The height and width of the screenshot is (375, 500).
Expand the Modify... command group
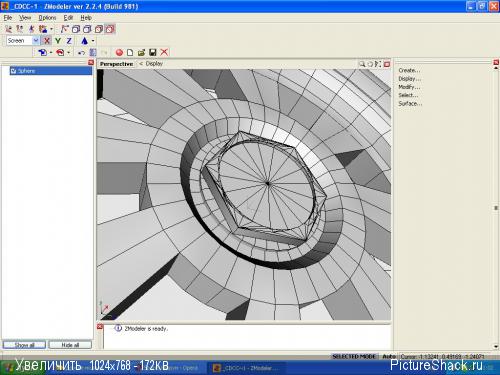point(409,87)
